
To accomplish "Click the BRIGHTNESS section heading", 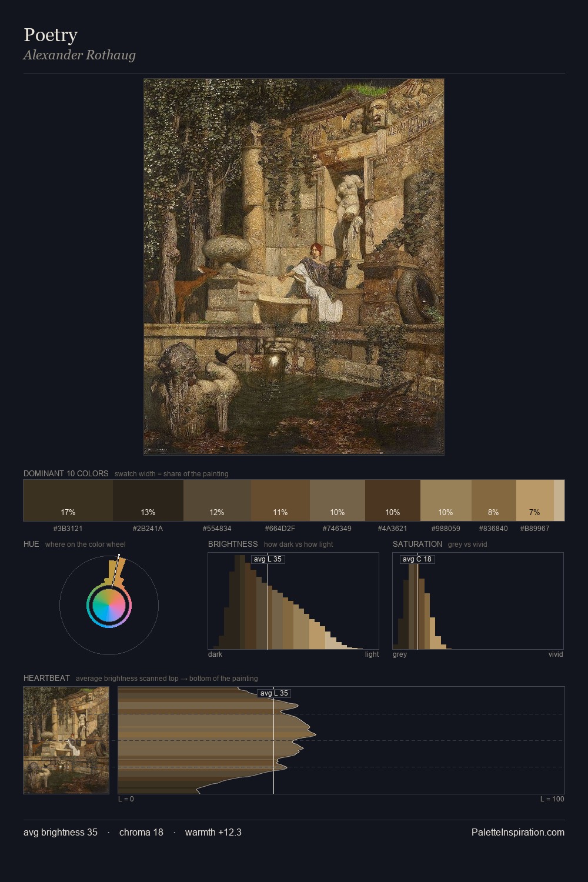I will point(233,544).
